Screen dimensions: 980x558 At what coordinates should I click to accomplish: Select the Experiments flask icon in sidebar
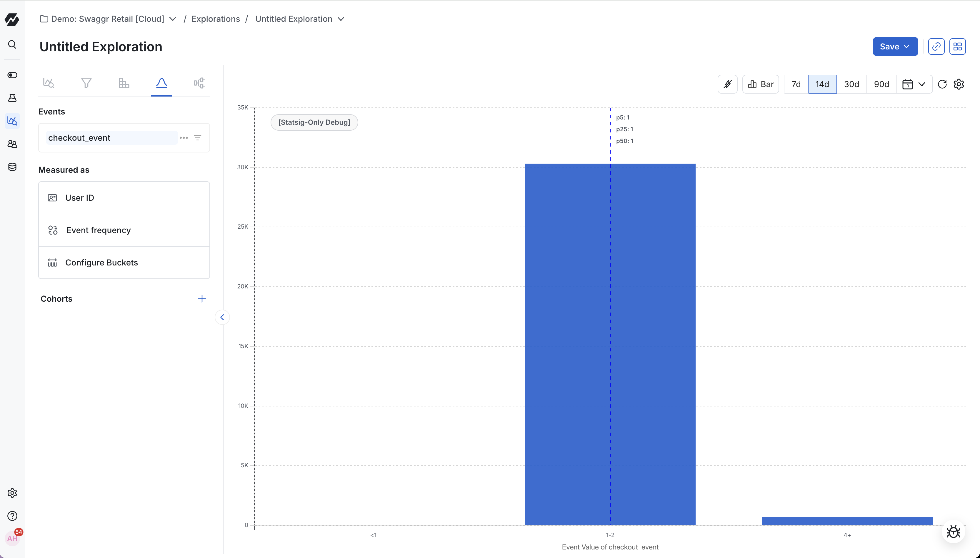point(12,98)
